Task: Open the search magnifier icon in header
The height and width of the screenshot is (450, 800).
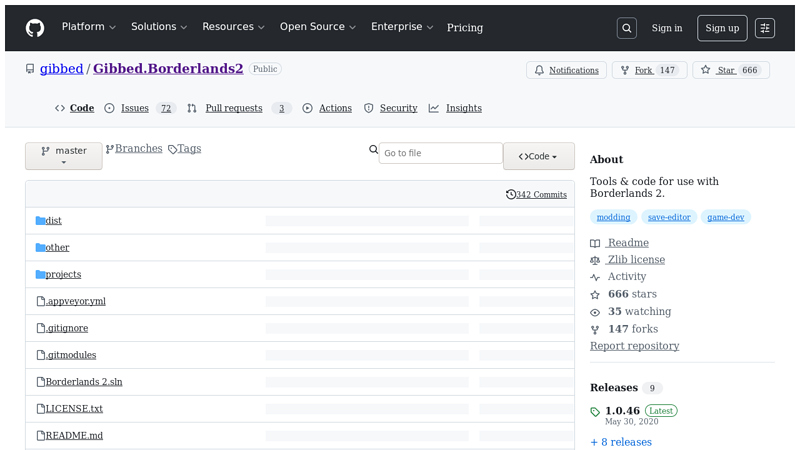Action: 627,28
